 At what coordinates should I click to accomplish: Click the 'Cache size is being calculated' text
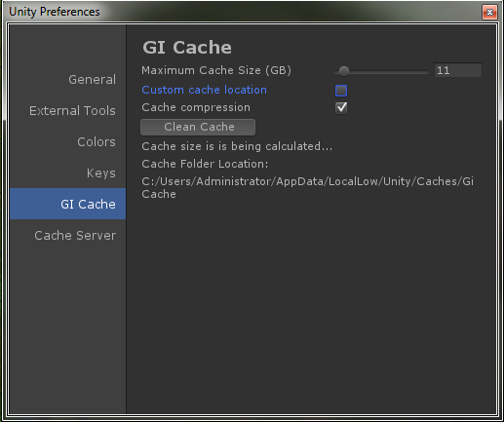click(x=237, y=146)
